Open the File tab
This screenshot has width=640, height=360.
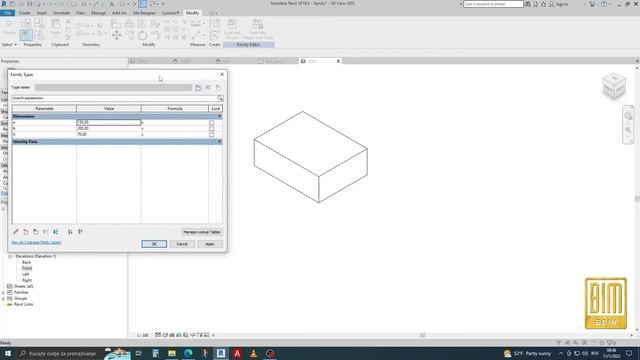pyautogui.click(x=7, y=13)
